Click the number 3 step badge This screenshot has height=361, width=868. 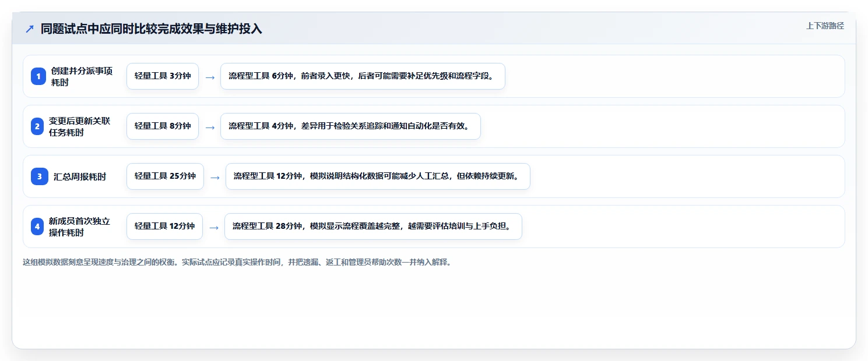click(40, 176)
